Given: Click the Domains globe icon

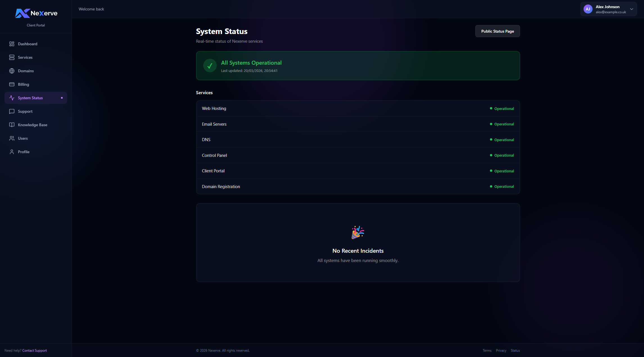Looking at the screenshot, I should point(12,71).
